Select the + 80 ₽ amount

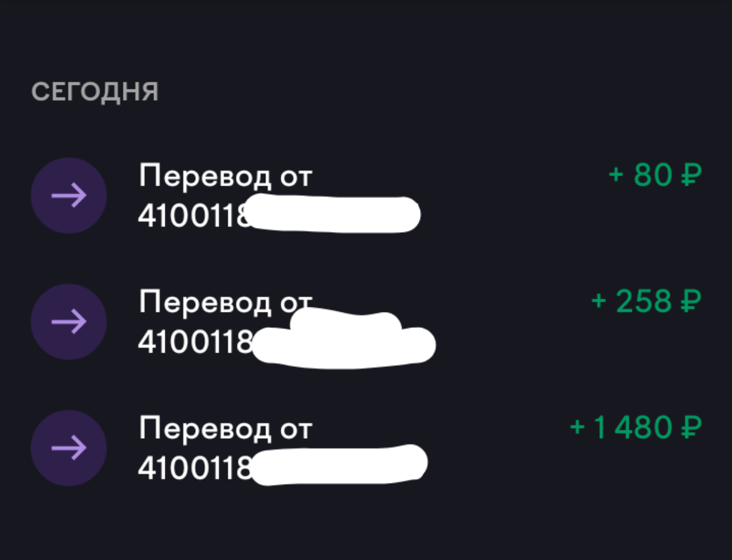click(654, 175)
